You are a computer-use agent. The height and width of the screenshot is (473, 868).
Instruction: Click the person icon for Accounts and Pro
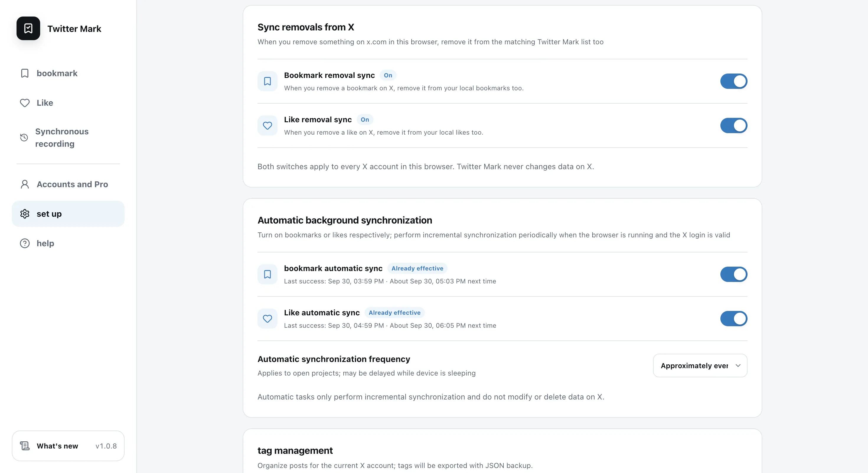coord(25,184)
